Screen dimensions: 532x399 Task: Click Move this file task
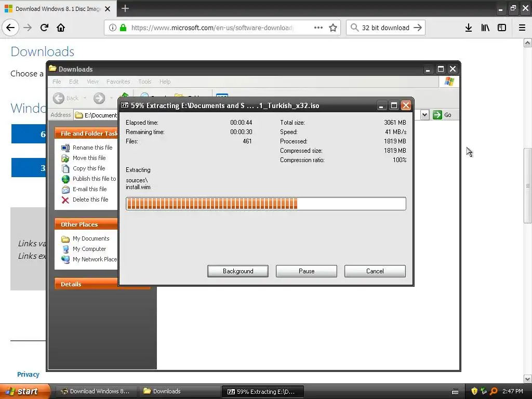tap(89, 158)
